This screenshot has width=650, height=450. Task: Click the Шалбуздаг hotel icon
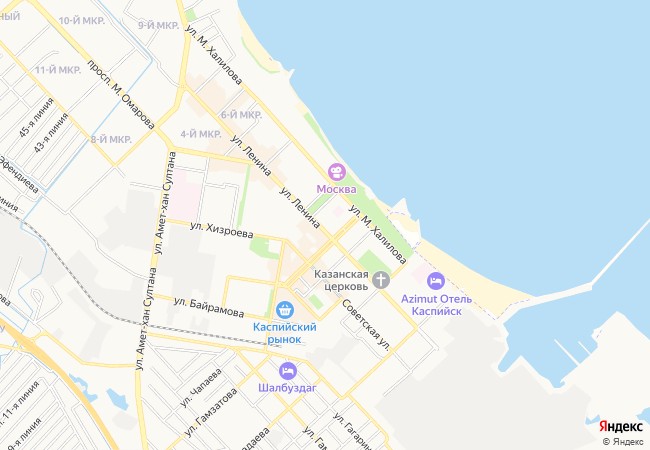click(x=288, y=370)
